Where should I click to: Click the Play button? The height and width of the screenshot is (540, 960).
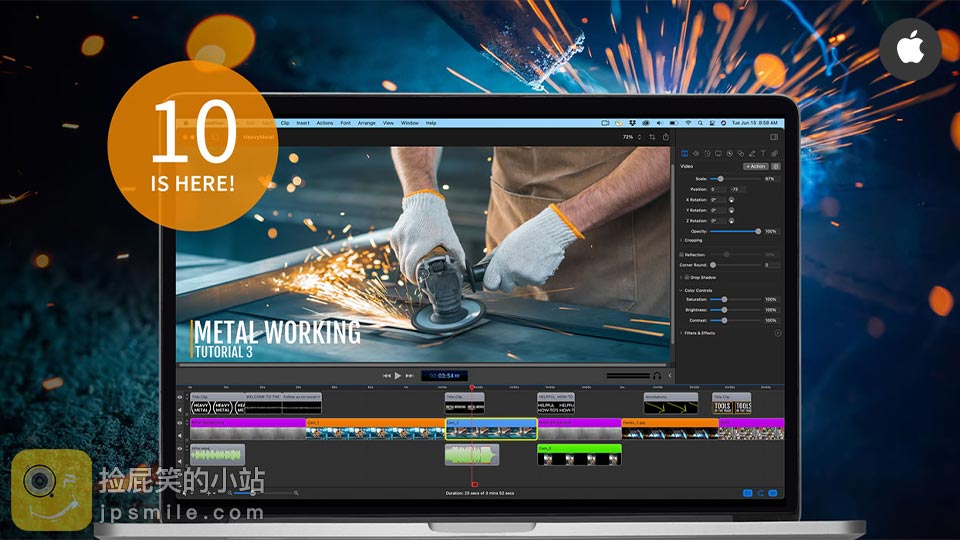(x=398, y=375)
